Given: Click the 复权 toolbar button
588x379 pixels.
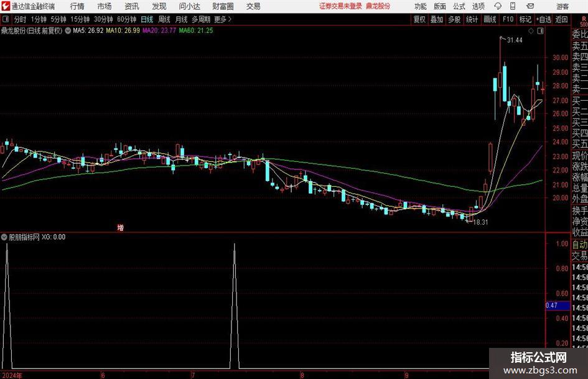Looking at the screenshot, I should point(419,19).
